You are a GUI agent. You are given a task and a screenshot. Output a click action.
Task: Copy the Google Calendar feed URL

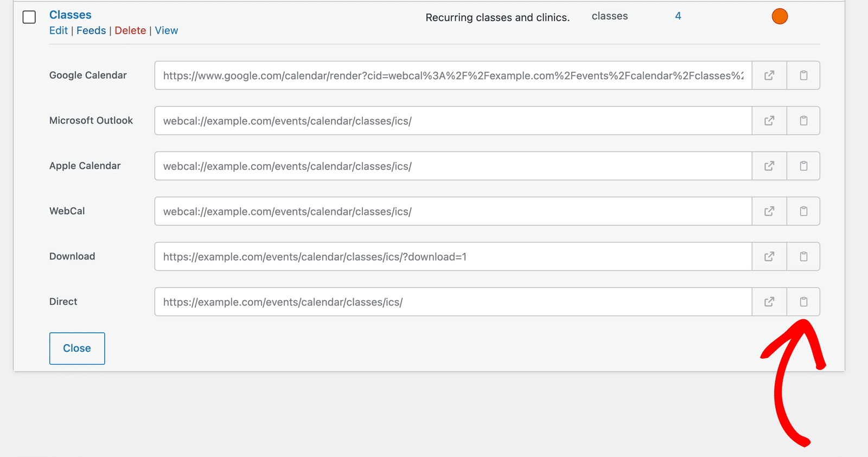click(803, 75)
